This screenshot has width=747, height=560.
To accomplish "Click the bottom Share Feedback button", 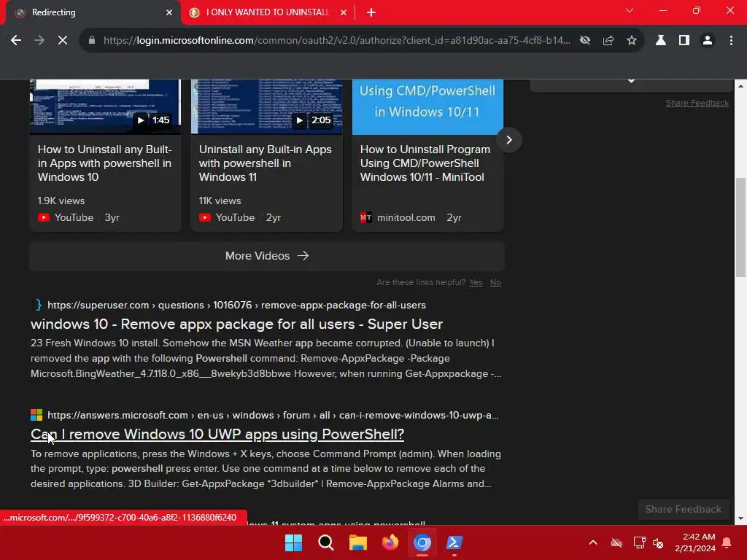I will coord(683,509).
